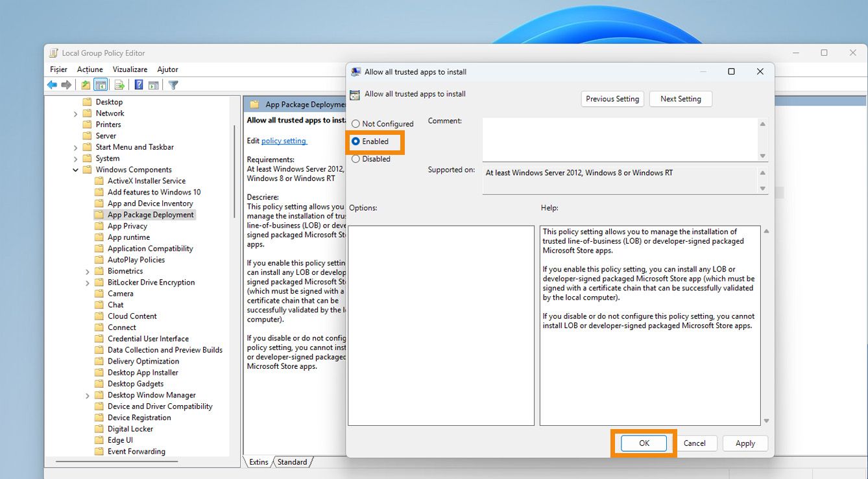Select Connect in the tree
The image size is (868, 479).
pyautogui.click(x=122, y=327)
